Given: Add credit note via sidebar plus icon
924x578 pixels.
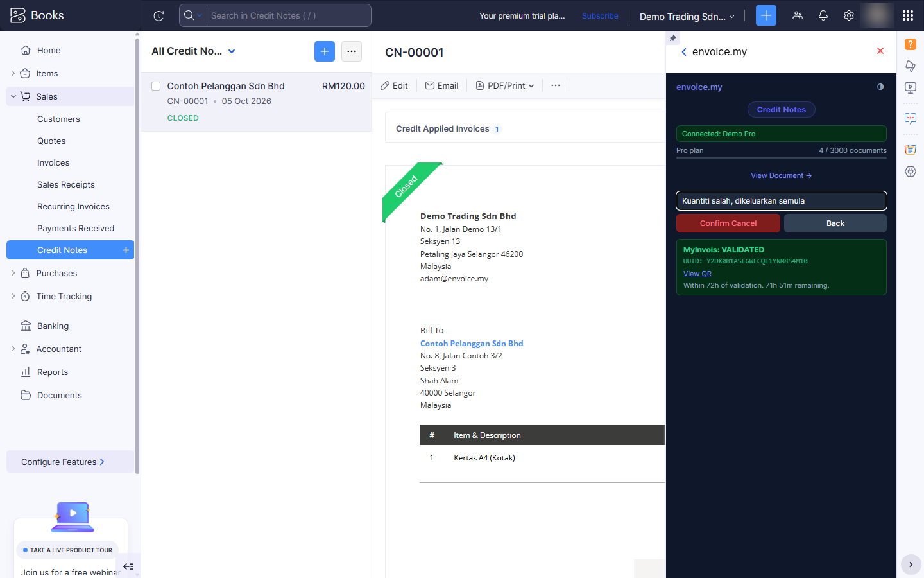Looking at the screenshot, I should point(126,250).
